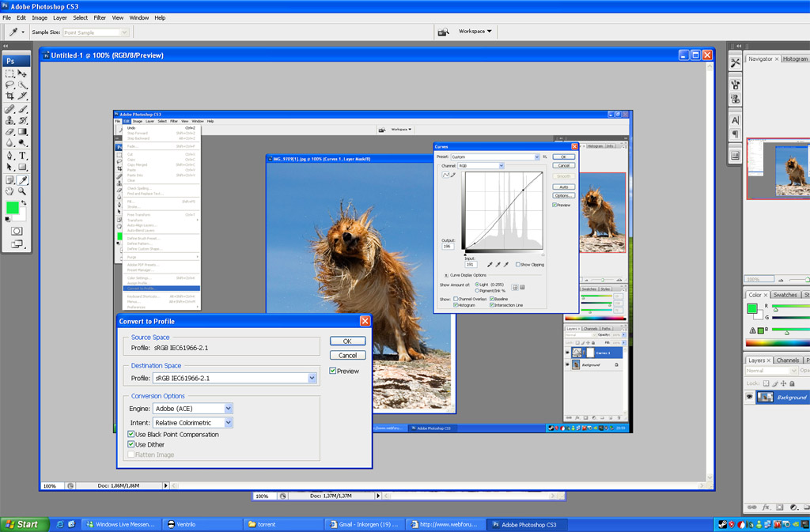Select the Horizontal Type tool

click(22, 155)
